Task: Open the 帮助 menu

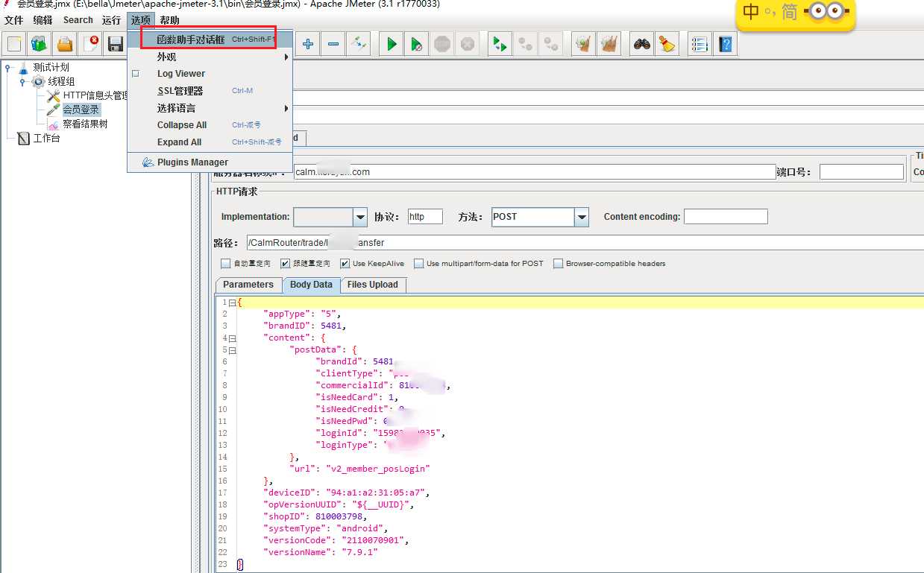Action: pos(169,20)
